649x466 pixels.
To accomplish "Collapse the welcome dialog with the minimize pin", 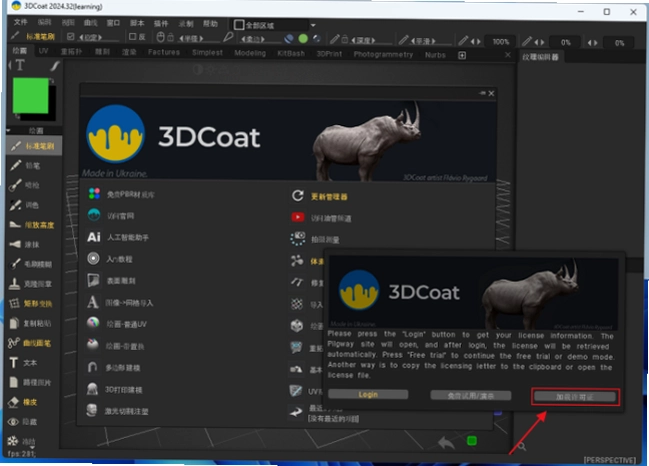I will coord(482,93).
